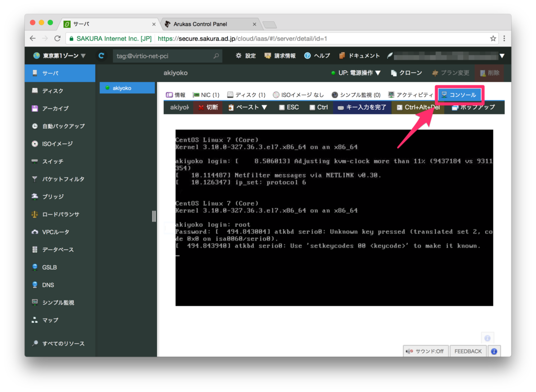Switch to the 情報 tab
The image size is (536, 392).
tap(175, 95)
